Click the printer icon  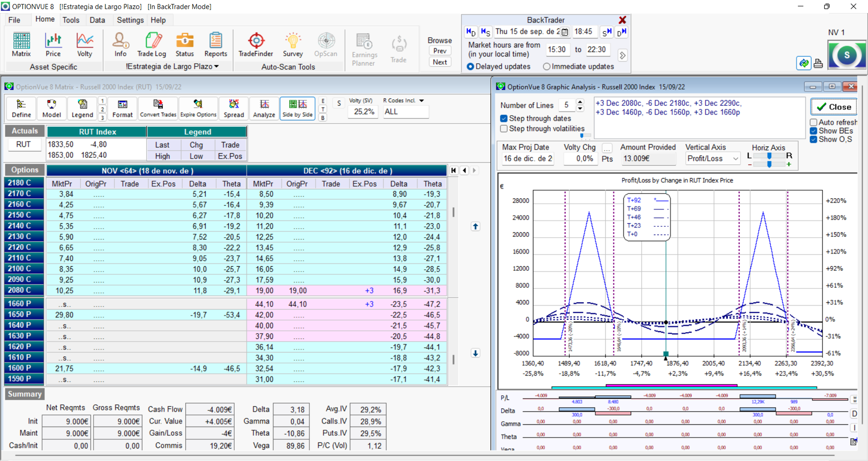point(818,63)
